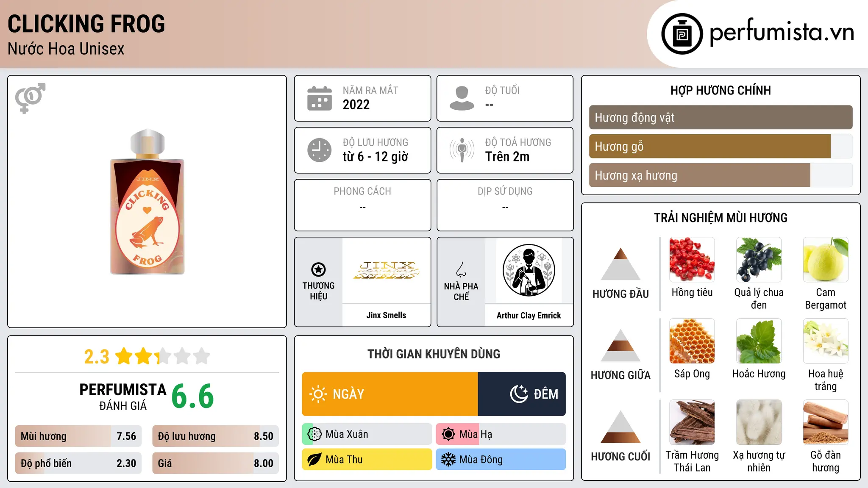Select the Mùa Thu season bar
Screen dimensions: 868x488
pos(367,460)
